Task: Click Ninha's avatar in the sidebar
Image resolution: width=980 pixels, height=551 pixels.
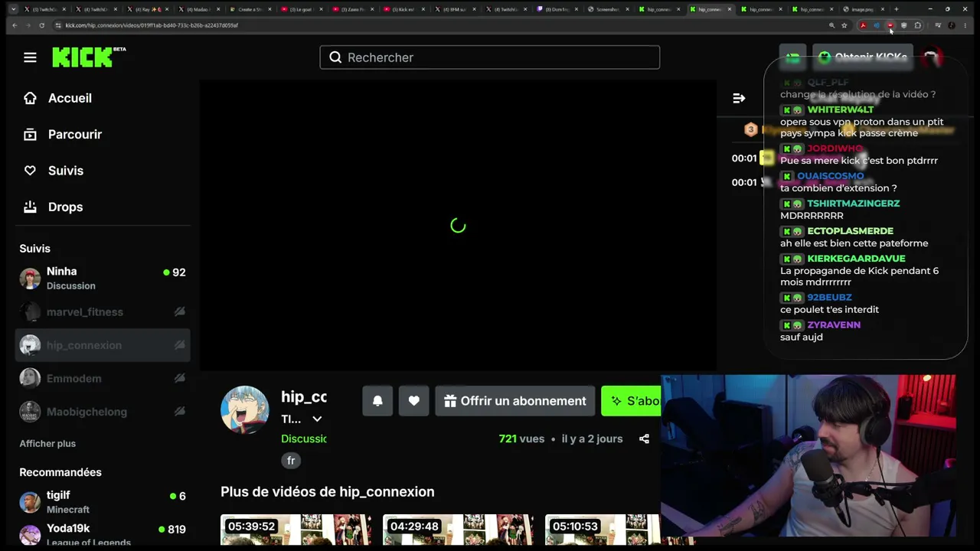Action: coord(30,279)
